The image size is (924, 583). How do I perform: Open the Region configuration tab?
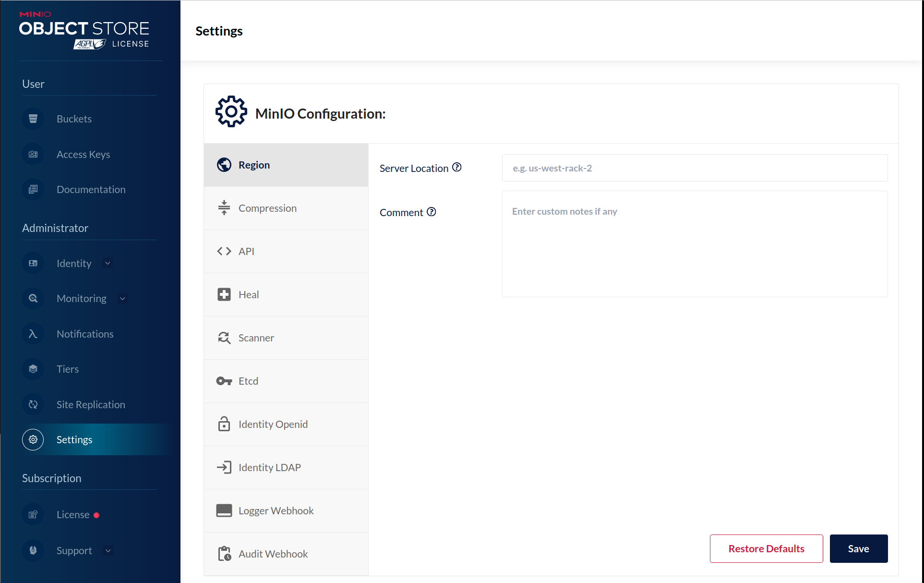(x=286, y=165)
